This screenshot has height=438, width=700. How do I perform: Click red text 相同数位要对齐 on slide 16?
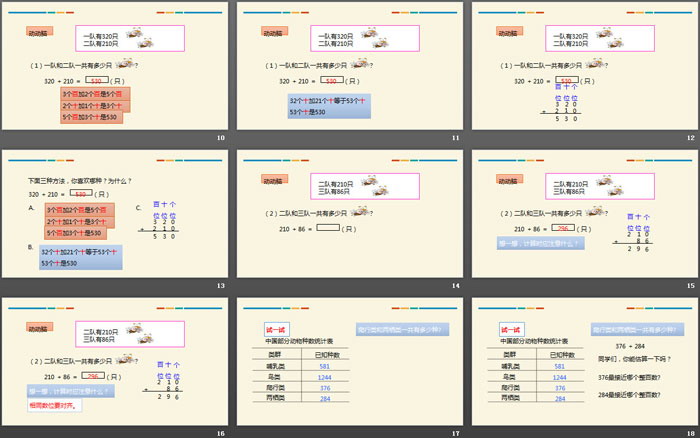[x=54, y=405]
